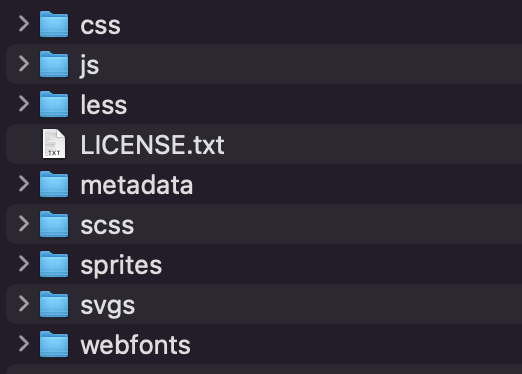
Task: Expand the sprites folder chevron
Action: (x=24, y=264)
